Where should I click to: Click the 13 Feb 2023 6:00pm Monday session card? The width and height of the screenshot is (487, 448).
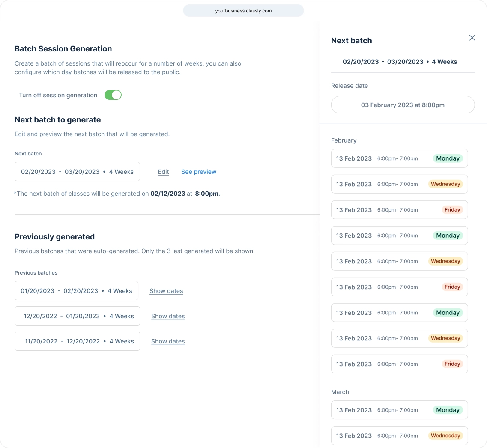click(399, 158)
